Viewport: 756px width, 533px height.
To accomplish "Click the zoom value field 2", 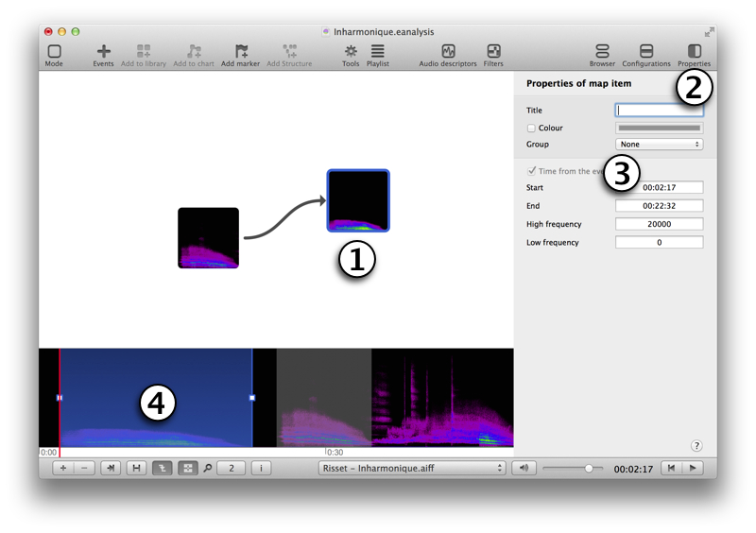I will (x=232, y=468).
